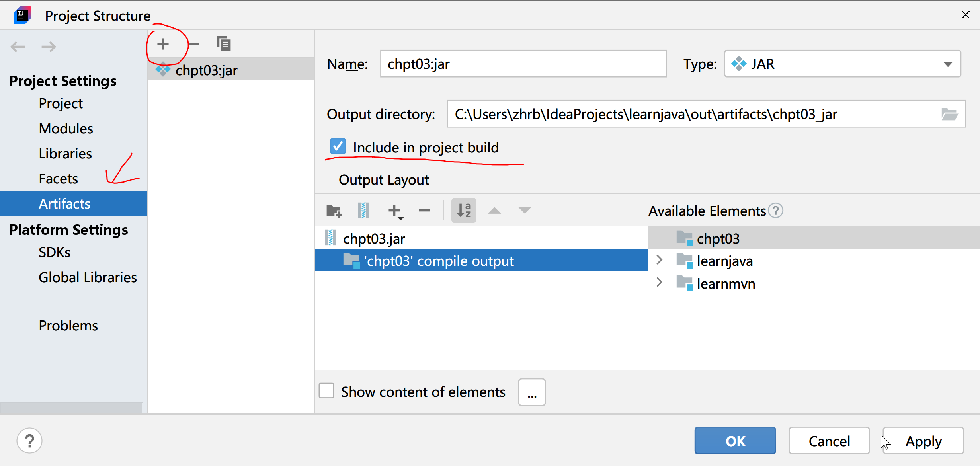
Task: Click the sort elements by name icon
Action: [464, 211]
